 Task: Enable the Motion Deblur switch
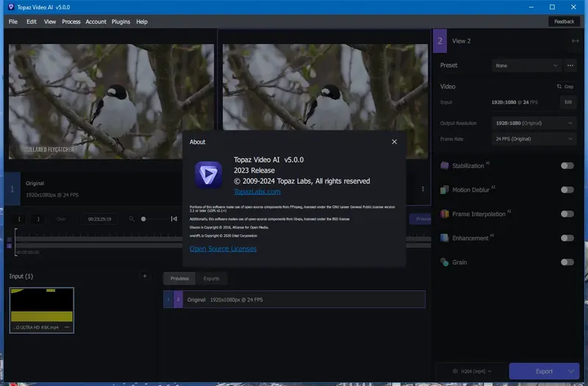click(x=567, y=190)
